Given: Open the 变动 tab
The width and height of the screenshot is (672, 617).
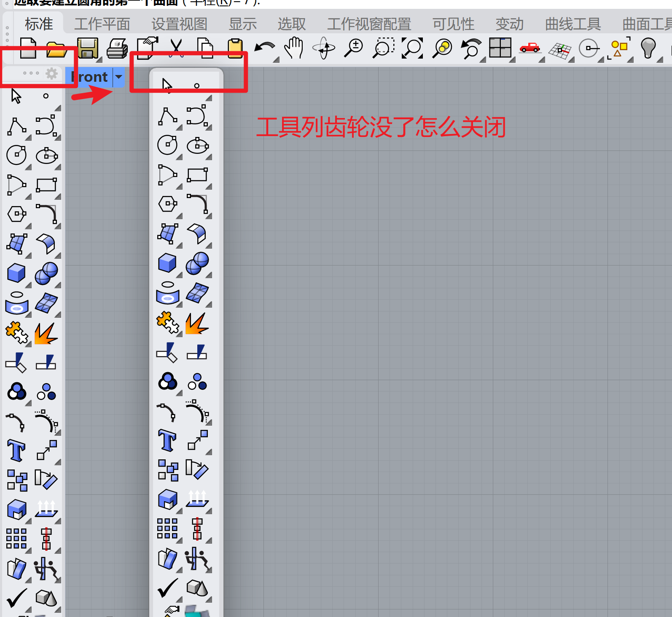Looking at the screenshot, I should click(509, 24).
